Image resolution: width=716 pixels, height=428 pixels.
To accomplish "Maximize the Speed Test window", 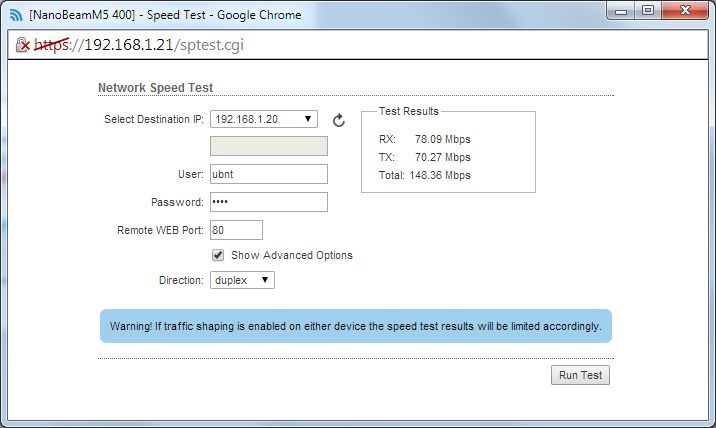I will pos(648,11).
